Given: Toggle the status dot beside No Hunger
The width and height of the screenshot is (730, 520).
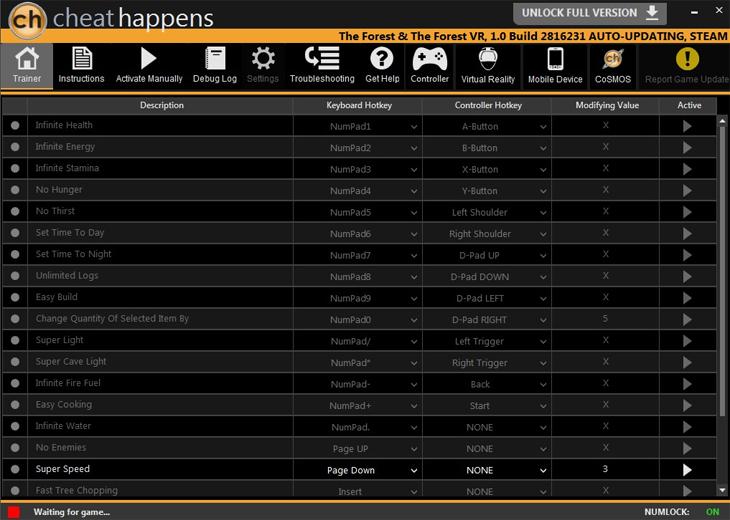Looking at the screenshot, I should 15,190.
